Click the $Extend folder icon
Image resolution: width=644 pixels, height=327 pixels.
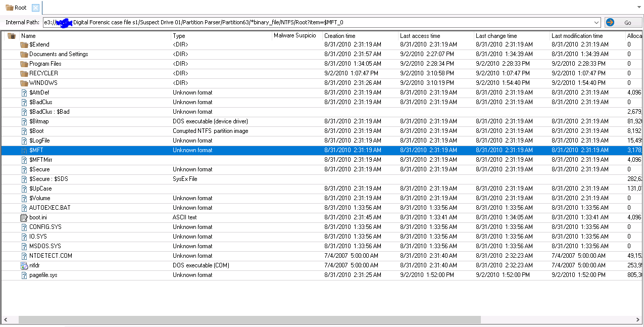[24, 44]
